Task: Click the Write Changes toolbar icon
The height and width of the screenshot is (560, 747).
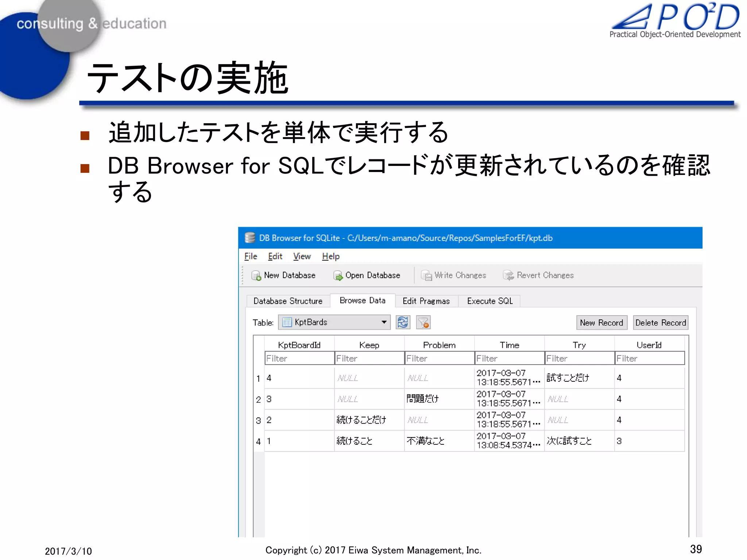Action: tap(426, 275)
